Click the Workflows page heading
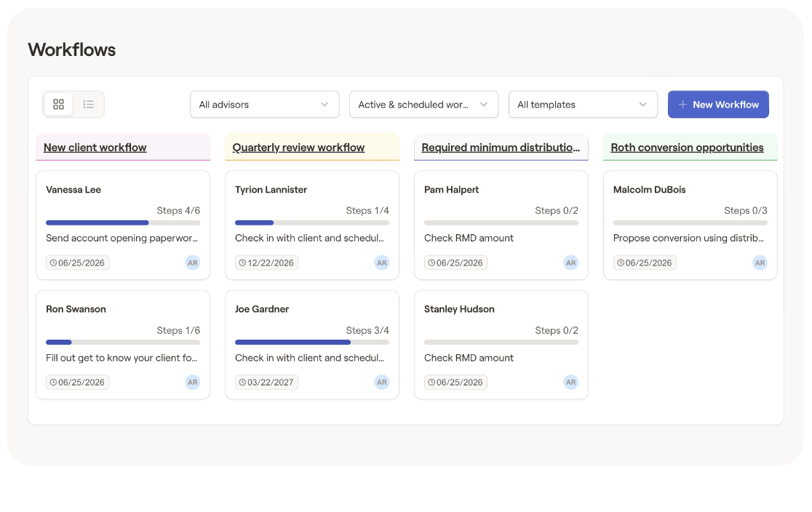Viewport: 812px width, 512px height. pos(72,49)
